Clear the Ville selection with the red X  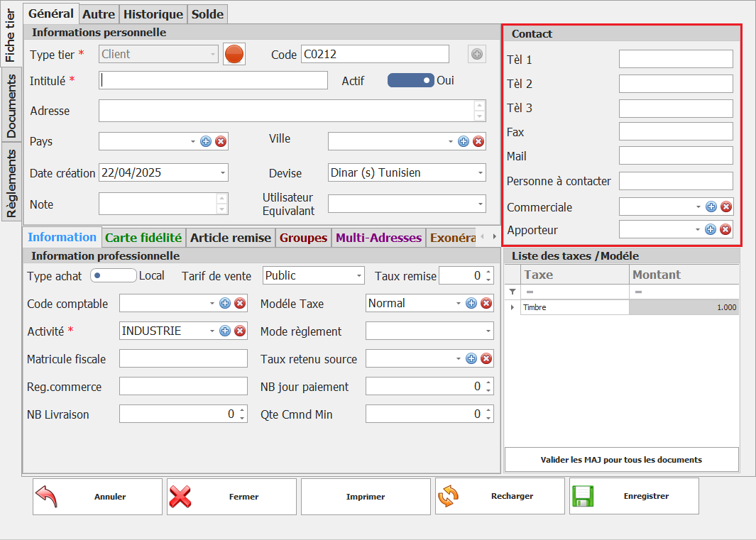coord(479,141)
